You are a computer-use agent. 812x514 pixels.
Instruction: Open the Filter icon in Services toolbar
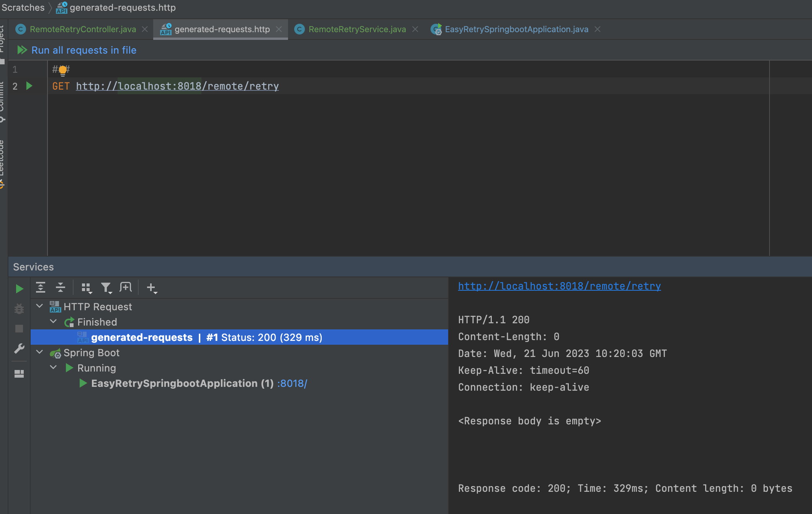tap(106, 288)
